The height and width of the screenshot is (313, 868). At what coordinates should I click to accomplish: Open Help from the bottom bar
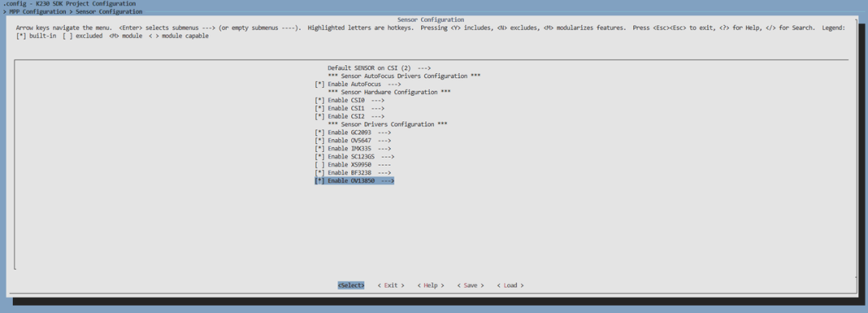431,286
